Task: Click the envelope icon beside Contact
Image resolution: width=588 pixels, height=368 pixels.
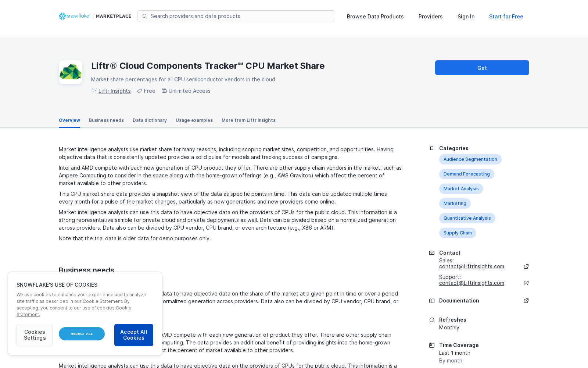Action: (432, 253)
